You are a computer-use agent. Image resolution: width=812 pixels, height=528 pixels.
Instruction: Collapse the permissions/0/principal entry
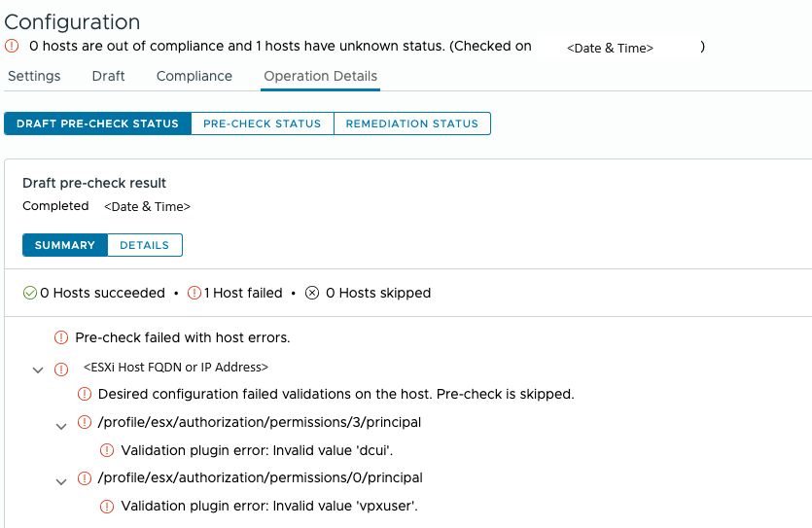pyautogui.click(x=61, y=479)
